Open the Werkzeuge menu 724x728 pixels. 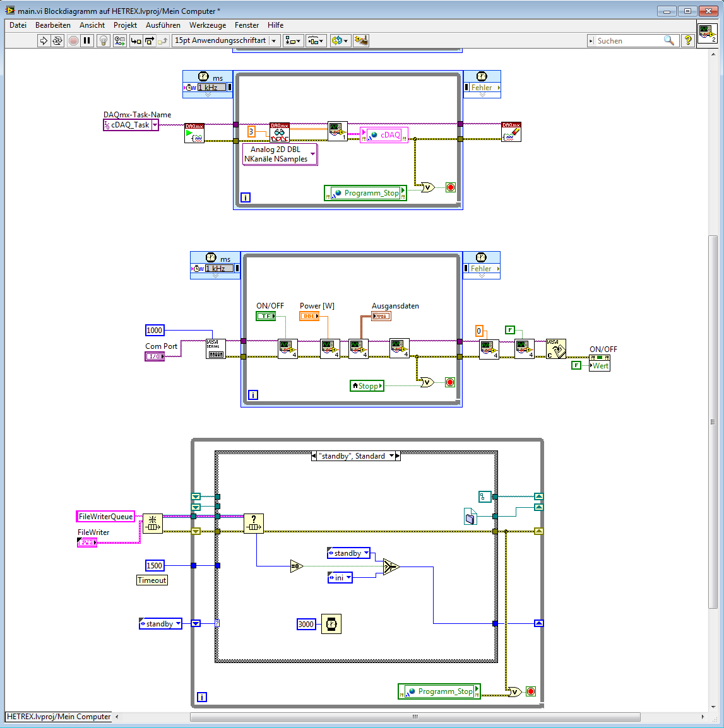(208, 25)
